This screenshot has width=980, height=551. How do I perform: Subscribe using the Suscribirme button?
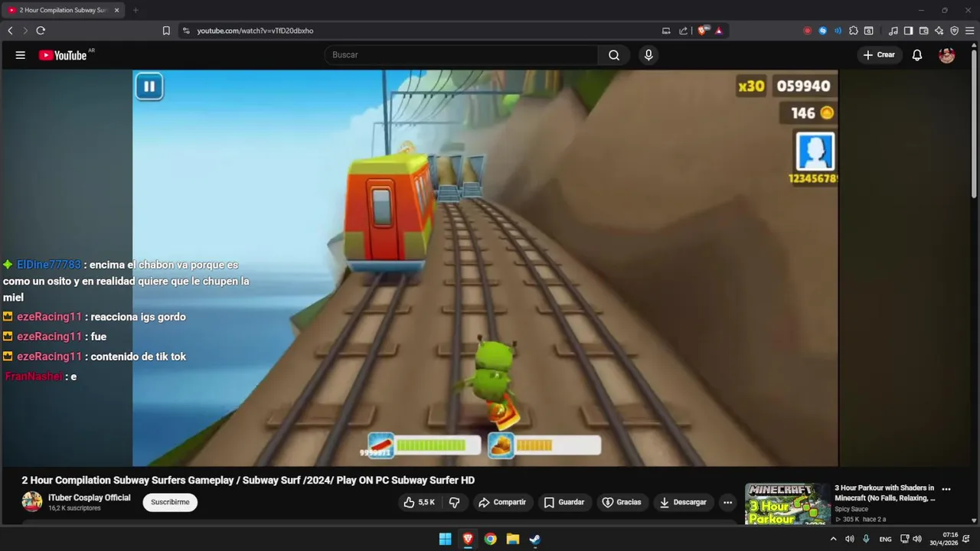pyautogui.click(x=170, y=502)
